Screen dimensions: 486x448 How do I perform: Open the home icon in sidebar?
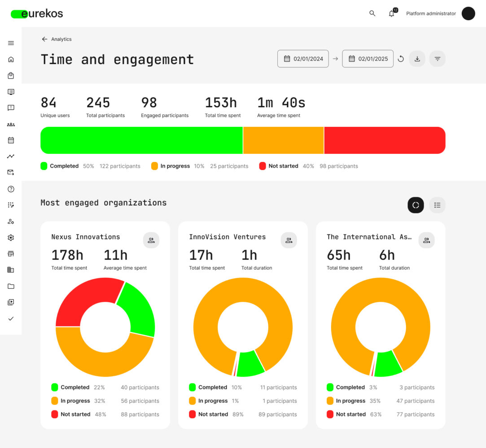(x=11, y=59)
